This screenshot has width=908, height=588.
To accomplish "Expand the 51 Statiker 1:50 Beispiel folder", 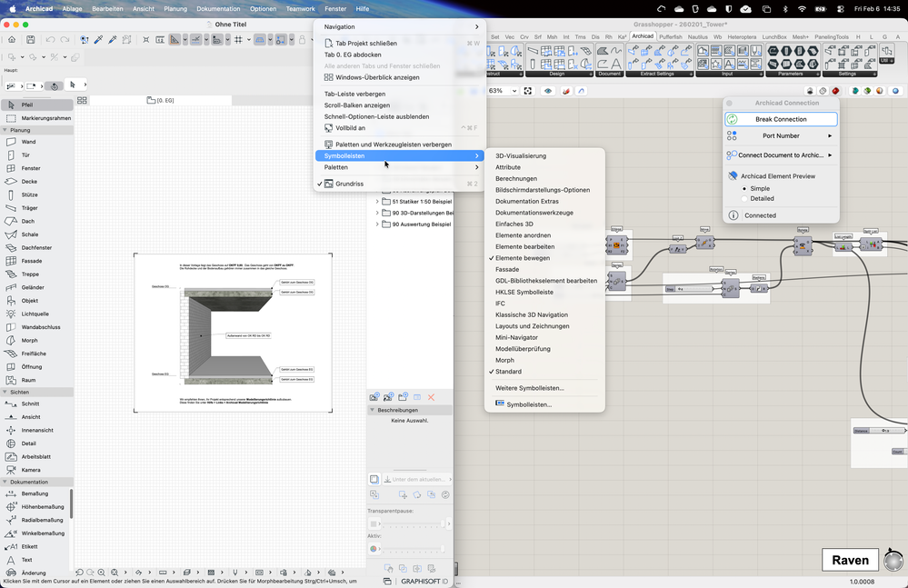I will click(377, 202).
